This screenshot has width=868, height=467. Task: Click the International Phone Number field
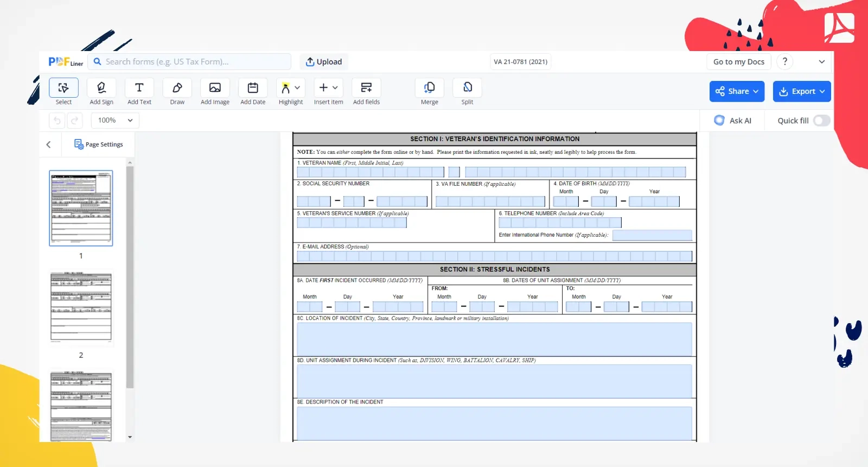pos(652,235)
